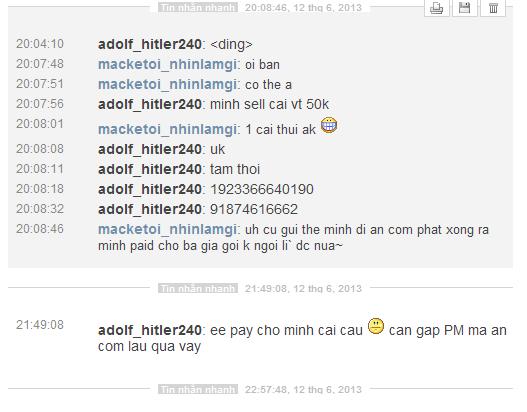Click macketoi_nhinlamgi username at 20:08:46

[167, 230]
